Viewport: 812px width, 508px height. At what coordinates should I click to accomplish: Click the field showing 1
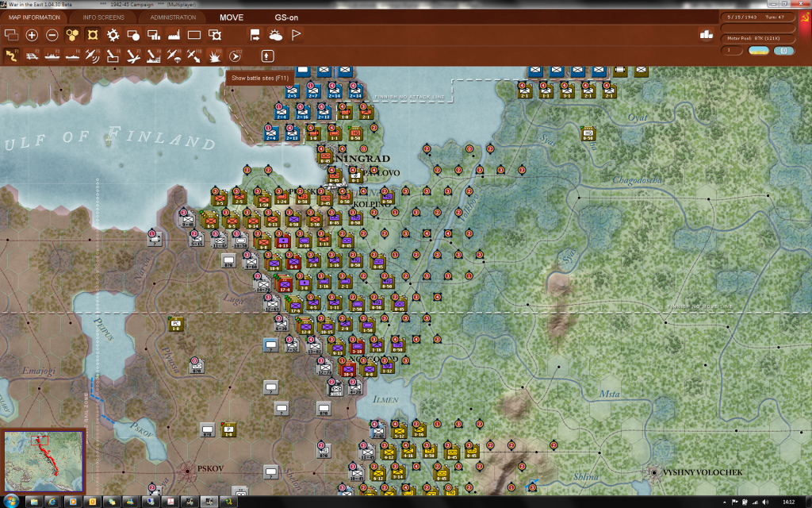(732, 50)
